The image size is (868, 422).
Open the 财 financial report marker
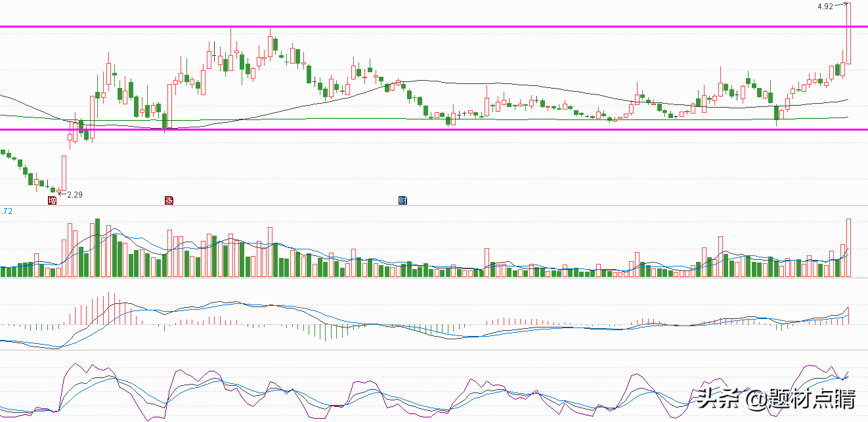pos(403,201)
